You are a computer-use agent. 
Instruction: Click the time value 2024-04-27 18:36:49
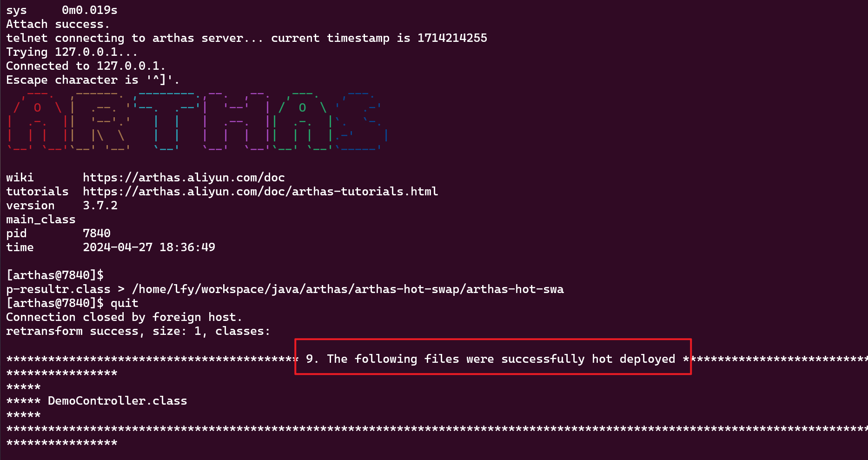pos(149,247)
